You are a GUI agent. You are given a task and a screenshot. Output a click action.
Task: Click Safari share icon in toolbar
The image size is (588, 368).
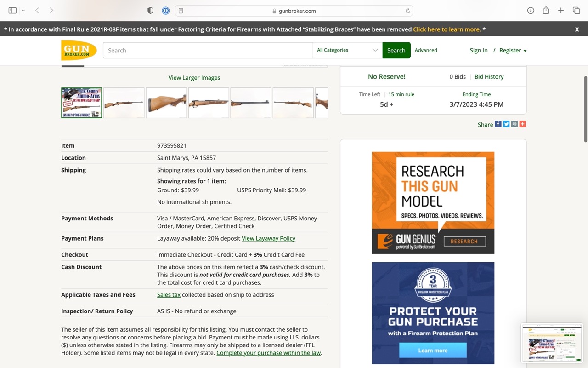546,11
